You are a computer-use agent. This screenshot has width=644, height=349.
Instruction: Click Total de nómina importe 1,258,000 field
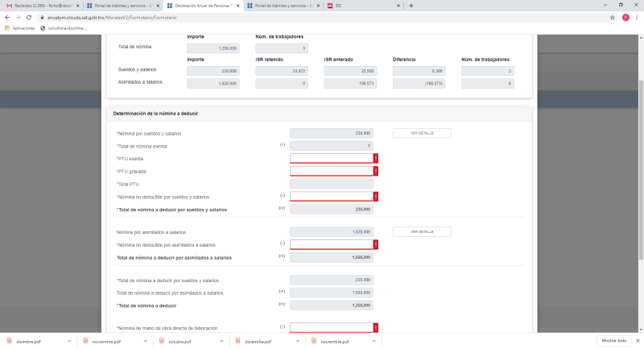click(213, 48)
